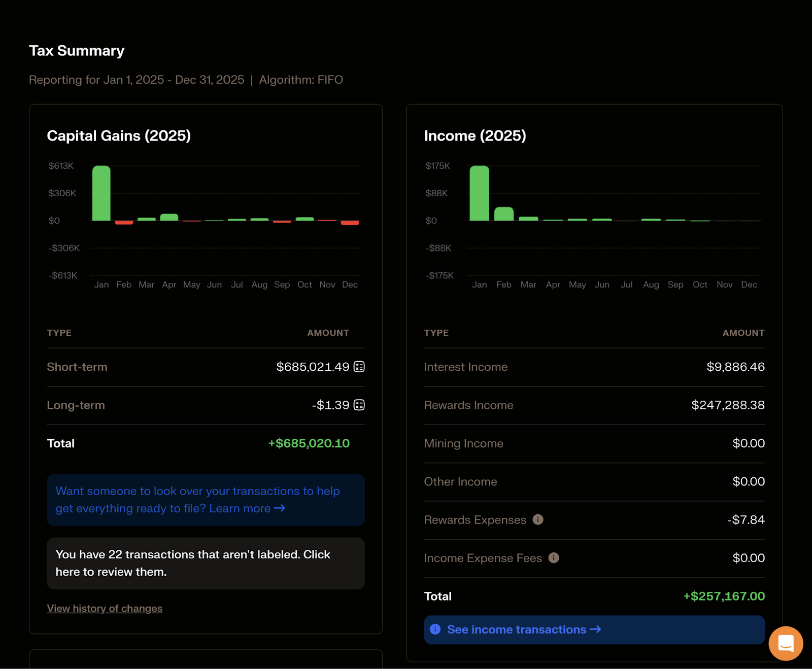812x669 pixels.
Task: Click January bar in Capital Gains chart
Action: point(101,193)
